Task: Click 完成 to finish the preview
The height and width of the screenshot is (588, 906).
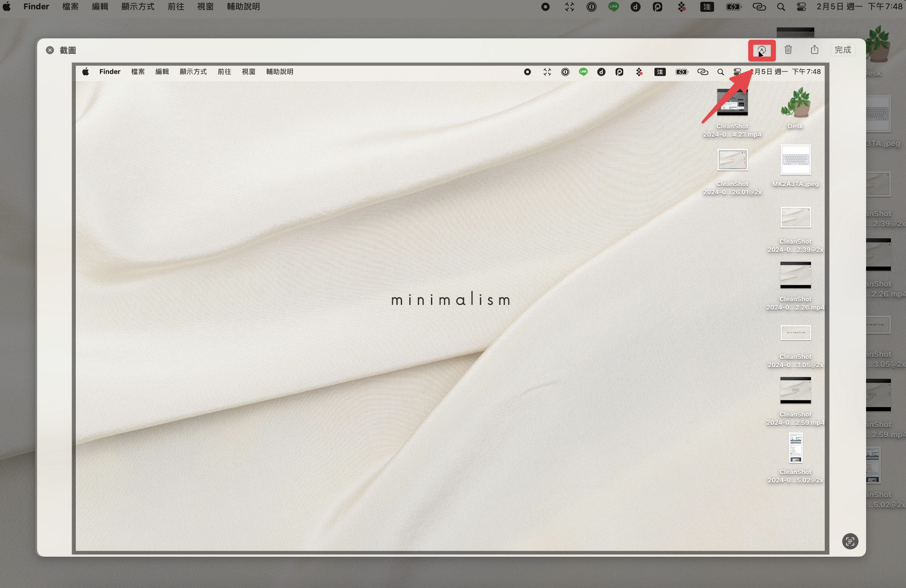Action: pos(842,50)
